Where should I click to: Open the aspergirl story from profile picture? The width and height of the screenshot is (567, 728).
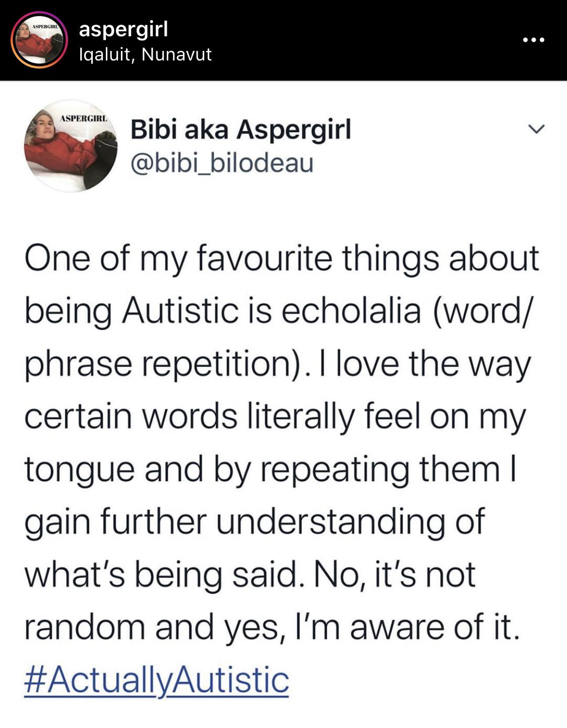coord(39,40)
